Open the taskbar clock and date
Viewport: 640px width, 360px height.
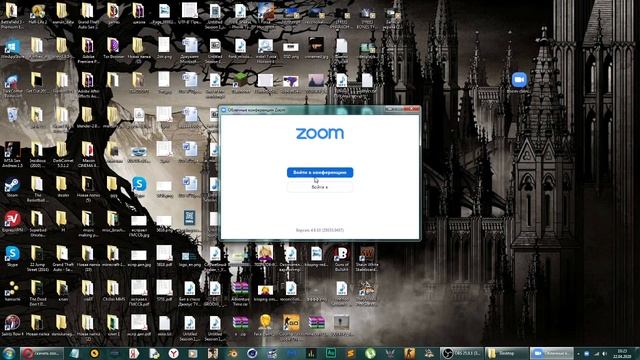pyautogui.click(x=622, y=353)
